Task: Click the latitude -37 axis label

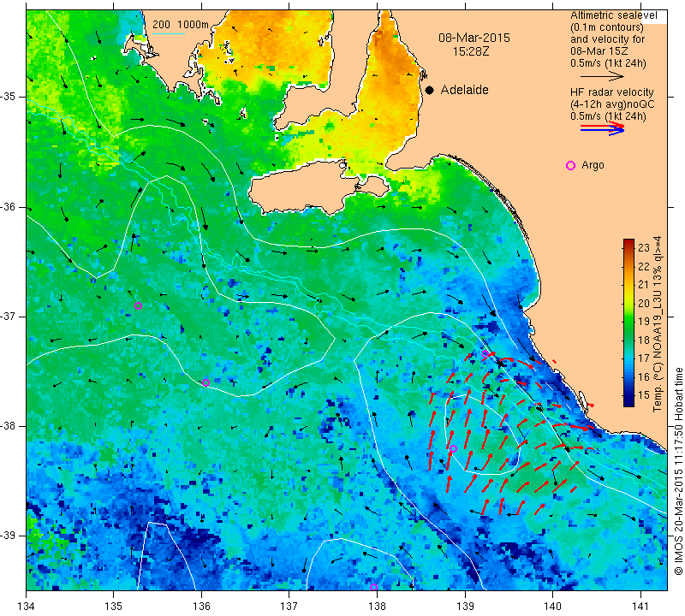Action: point(9,316)
